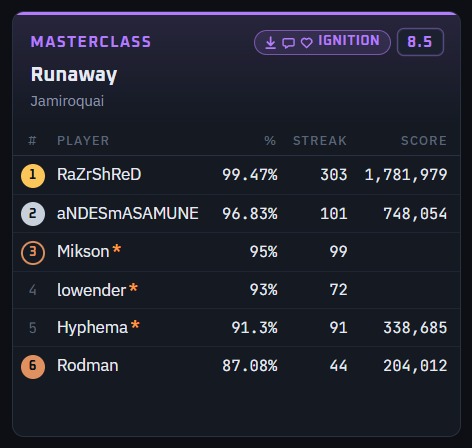Click the asterisk next to lowender
The height and width of the screenshot is (448, 472).
click(133, 287)
